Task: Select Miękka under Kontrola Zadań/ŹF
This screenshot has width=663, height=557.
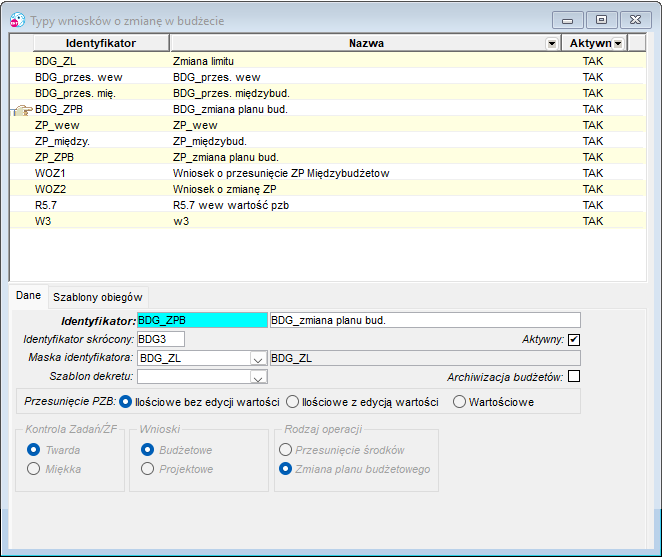Action: (x=33, y=469)
